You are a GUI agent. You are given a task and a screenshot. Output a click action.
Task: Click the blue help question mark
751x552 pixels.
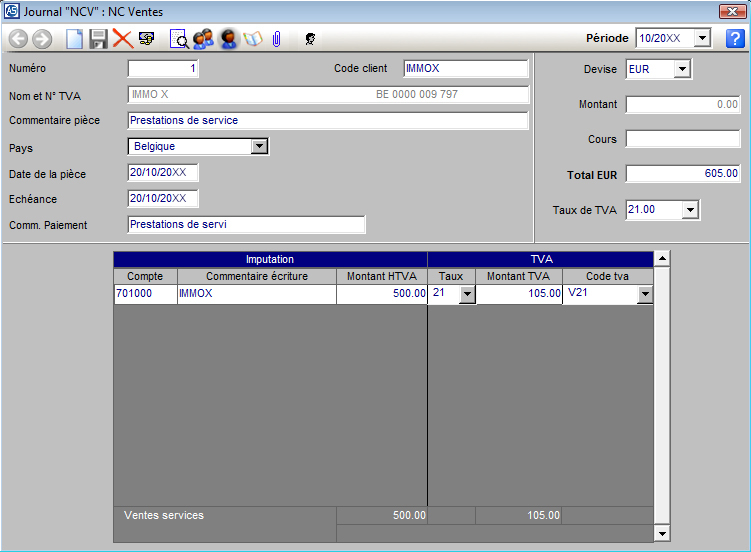pos(735,39)
